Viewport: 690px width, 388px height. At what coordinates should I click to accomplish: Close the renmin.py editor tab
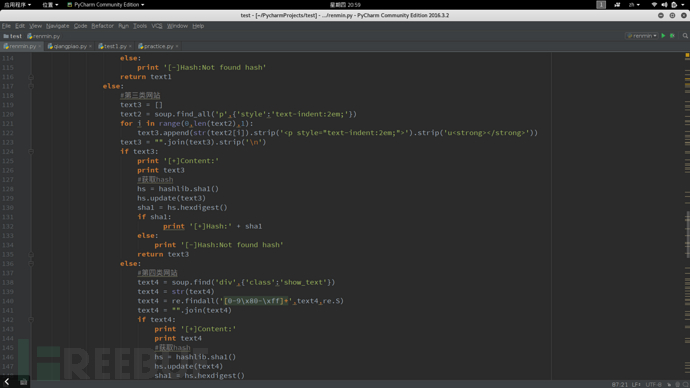[x=40, y=46]
